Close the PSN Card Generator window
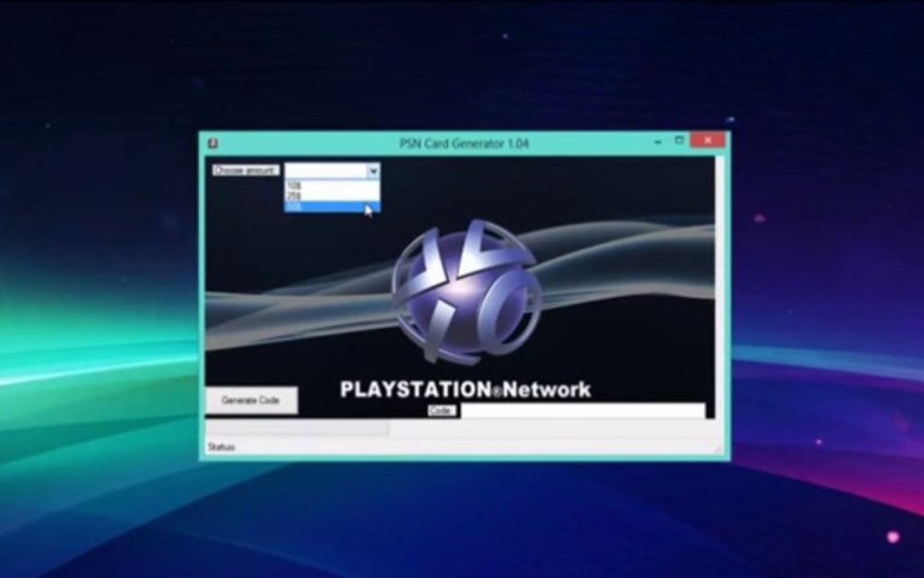The width and height of the screenshot is (924, 578). [x=707, y=140]
